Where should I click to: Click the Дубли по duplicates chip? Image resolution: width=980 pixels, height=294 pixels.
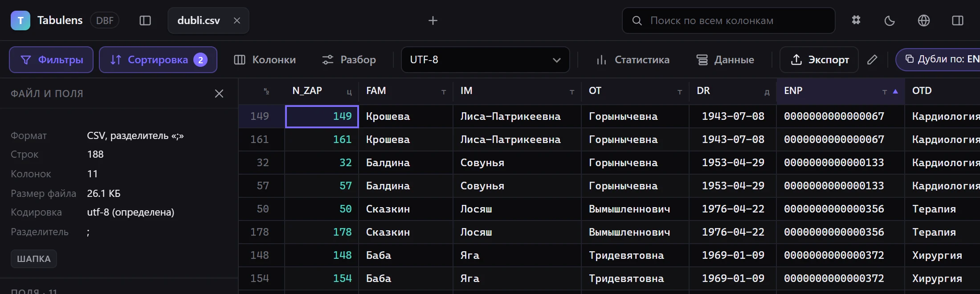tap(938, 59)
